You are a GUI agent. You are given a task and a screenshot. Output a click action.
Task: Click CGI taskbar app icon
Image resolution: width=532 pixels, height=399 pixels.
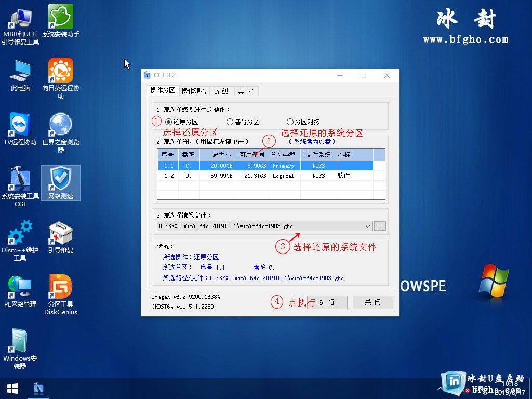tap(38, 389)
